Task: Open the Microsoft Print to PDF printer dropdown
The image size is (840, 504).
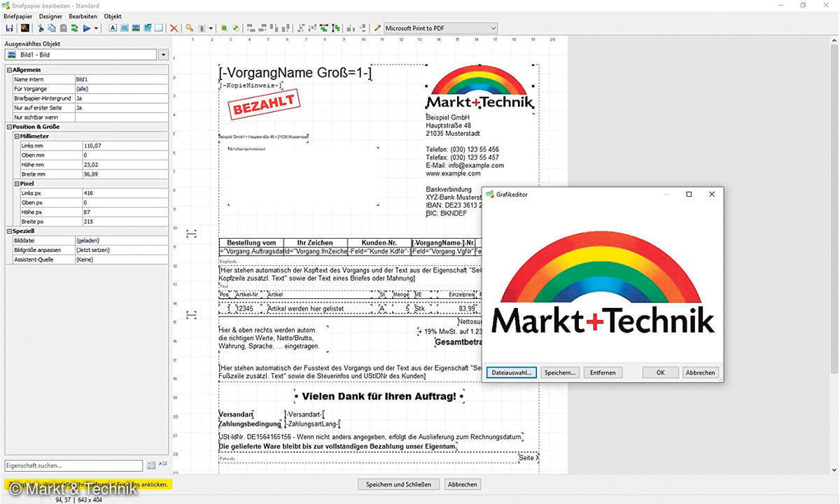Action: (440, 28)
